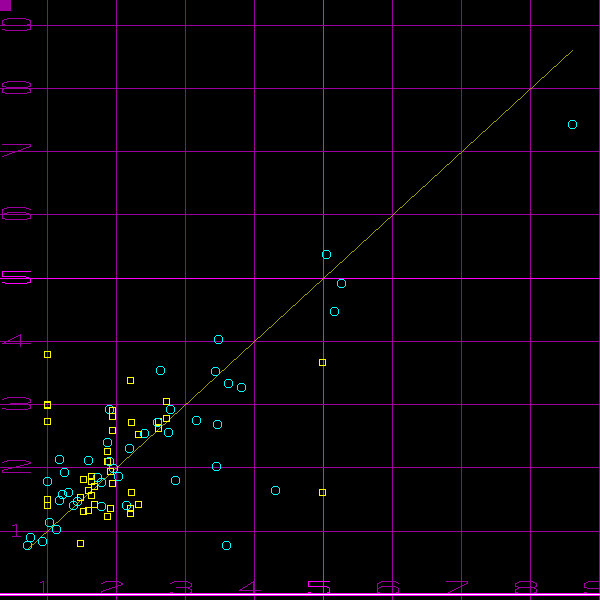Click the x-axis label 5
Image resolution: width=600 pixels, height=600 pixels.
tap(318, 587)
